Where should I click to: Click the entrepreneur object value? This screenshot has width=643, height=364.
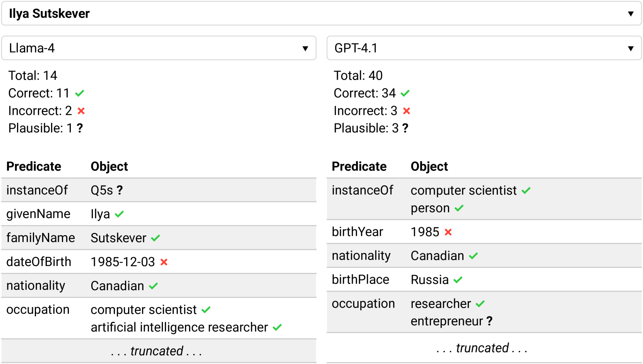pos(446,321)
